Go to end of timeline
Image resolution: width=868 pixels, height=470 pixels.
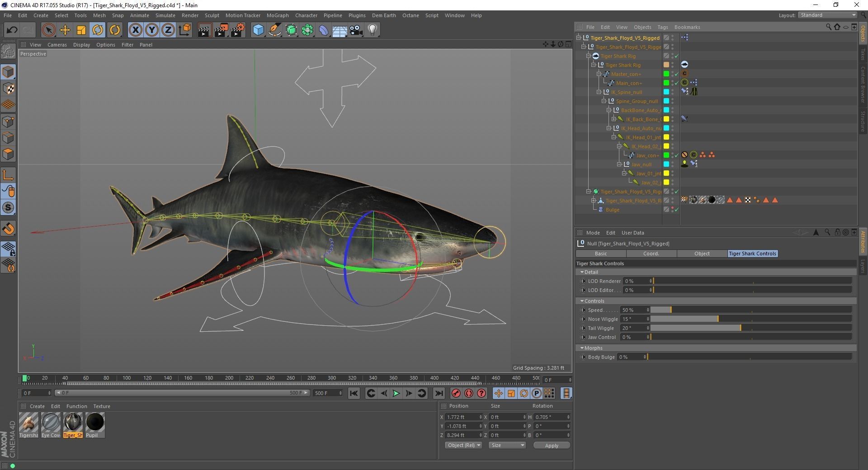pyautogui.click(x=439, y=393)
